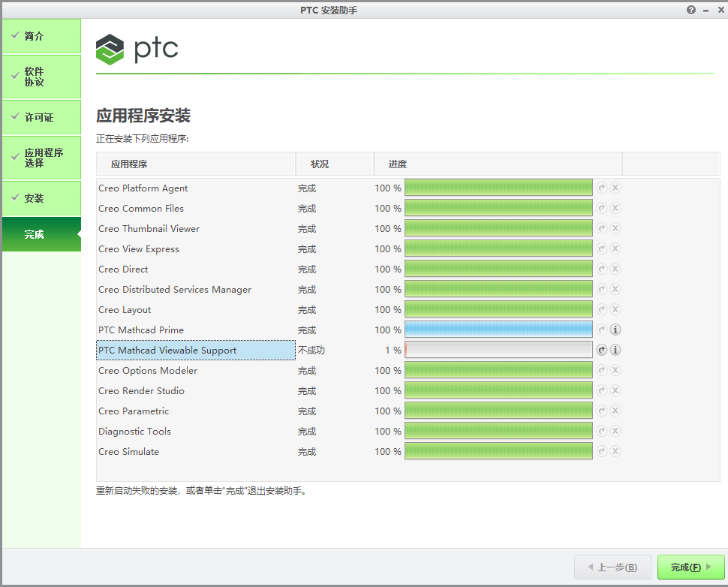Go to the 许可证 step in sidebar
This screenshot has width=728, height=587.
pyautogui.click(x=41, y=117)
